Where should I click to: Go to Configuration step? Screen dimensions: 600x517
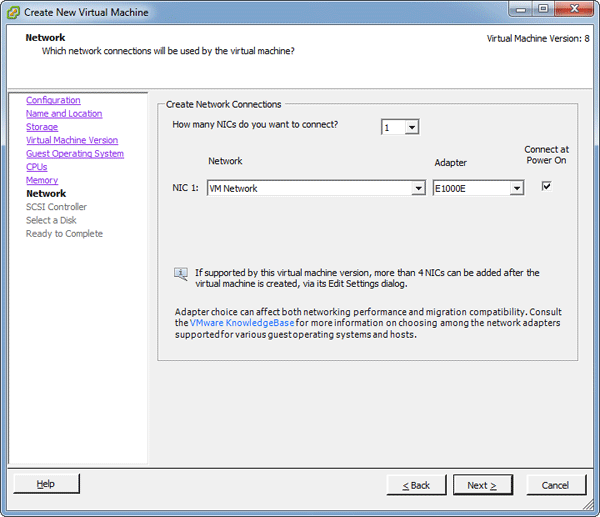(53, 100)
